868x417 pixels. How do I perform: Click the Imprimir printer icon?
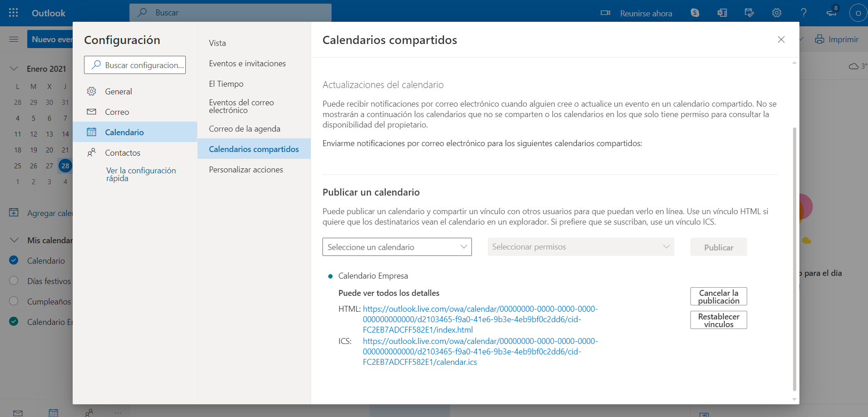pos(819,39)
